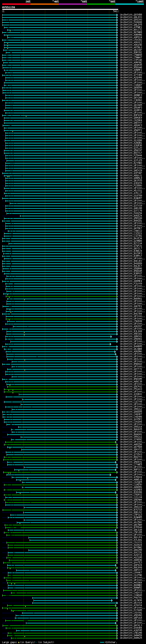Click the cyan alignment bar for UniRef100_Q93VB8
The height and width of the screenshot is (644, 146).
(60, 15)
